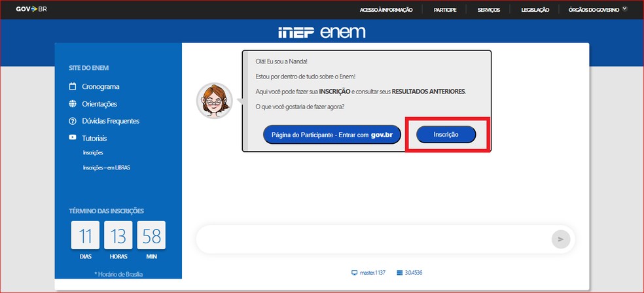Open the Serviços menu item

point(489,10)
